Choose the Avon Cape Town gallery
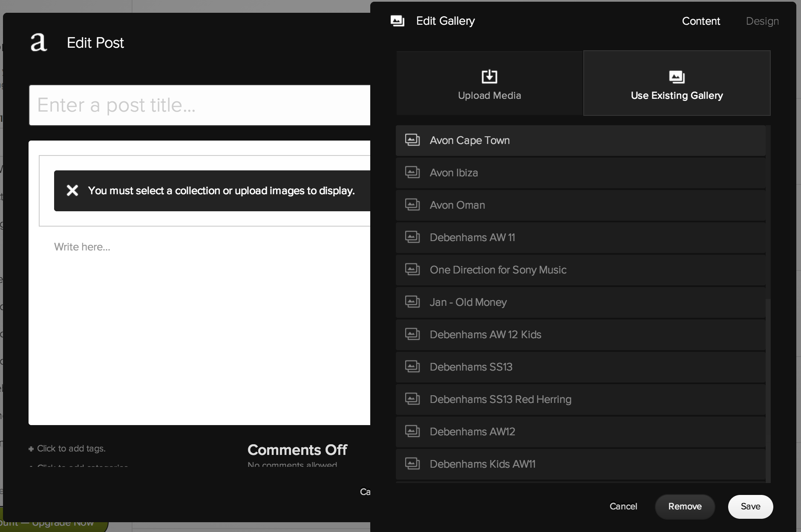801x532 pixels. pyautogui.click(x=580, y=140)
